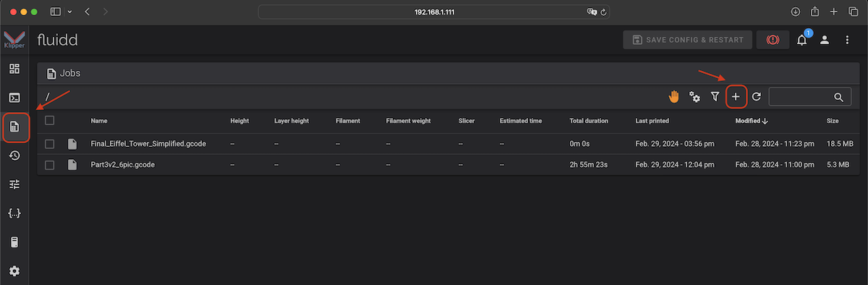
Task: Check the Final_Eiffel_Tower_Simplified.gcode row checkbox
Action: 49,144
